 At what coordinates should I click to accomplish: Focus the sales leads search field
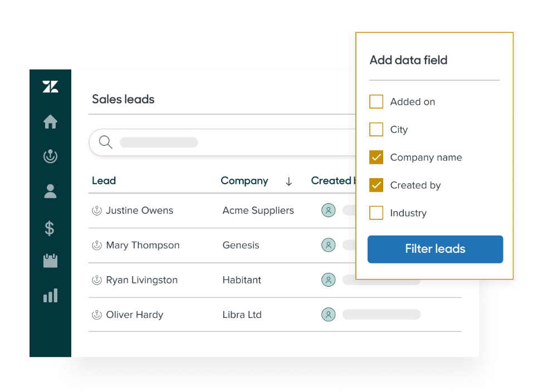222,143
